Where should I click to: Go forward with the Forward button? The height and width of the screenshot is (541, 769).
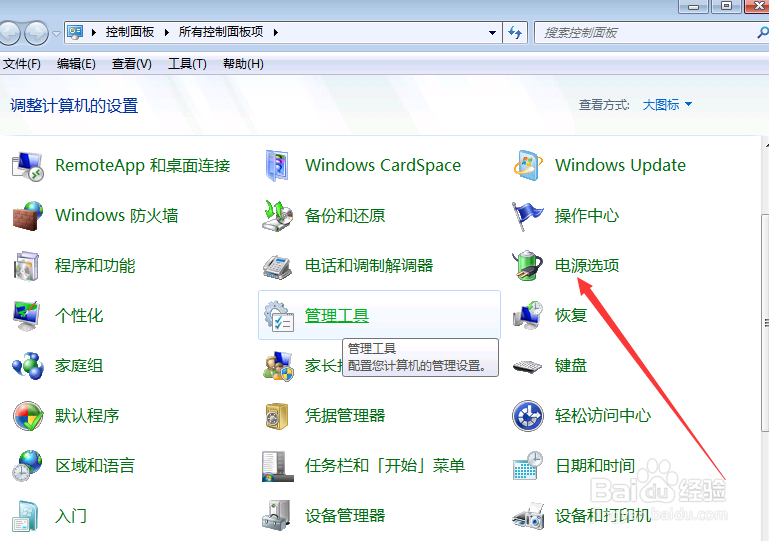tap(36, 33)
